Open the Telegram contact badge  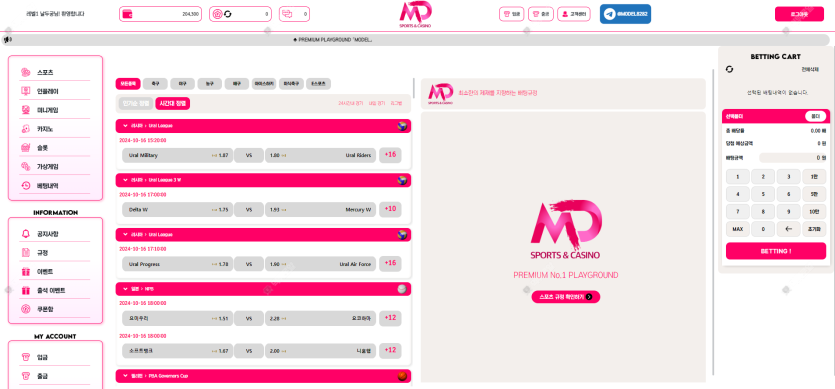click(625, 14)
